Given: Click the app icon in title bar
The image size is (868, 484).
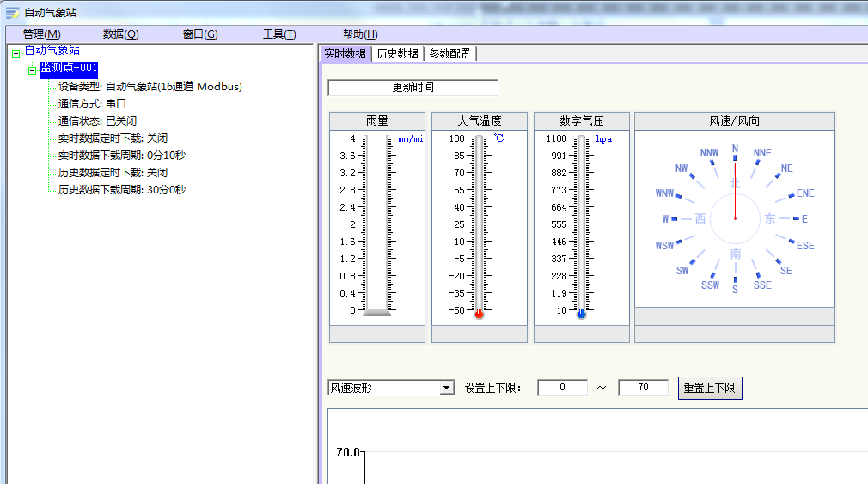Looking at the screenshot, I should click(12, 12).
